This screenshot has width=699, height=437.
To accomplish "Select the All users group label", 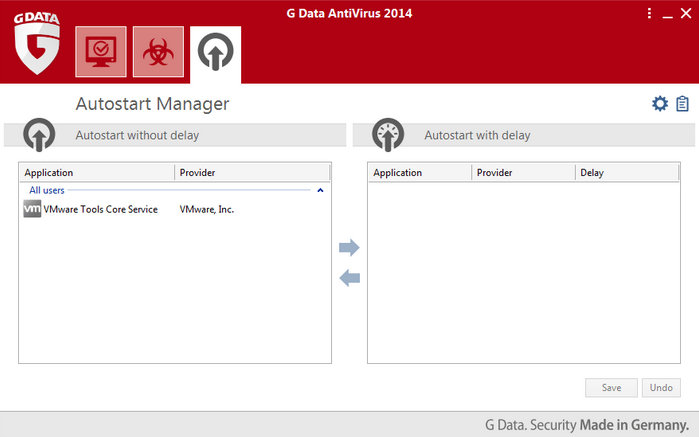I will (x=47, y=190).
